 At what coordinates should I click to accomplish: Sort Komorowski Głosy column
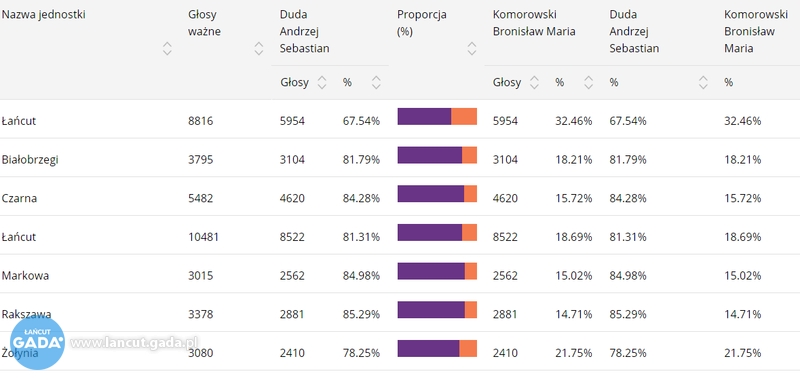click(534, 82)
